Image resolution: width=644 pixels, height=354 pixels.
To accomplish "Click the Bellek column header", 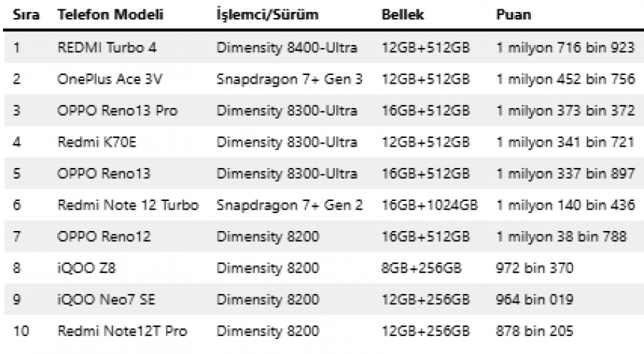I will (402, 15).
